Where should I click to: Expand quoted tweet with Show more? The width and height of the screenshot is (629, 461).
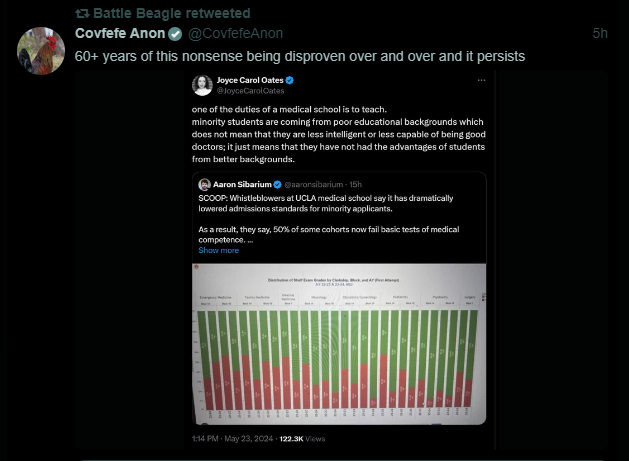(218, 250)
